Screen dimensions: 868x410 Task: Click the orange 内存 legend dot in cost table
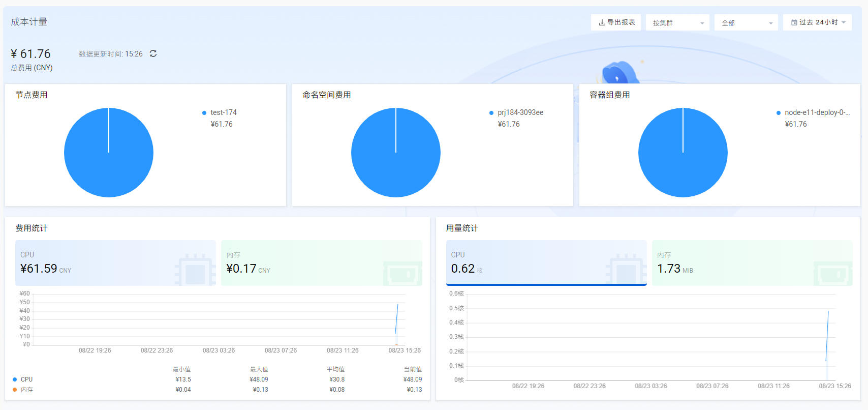(x=15, y=390)
